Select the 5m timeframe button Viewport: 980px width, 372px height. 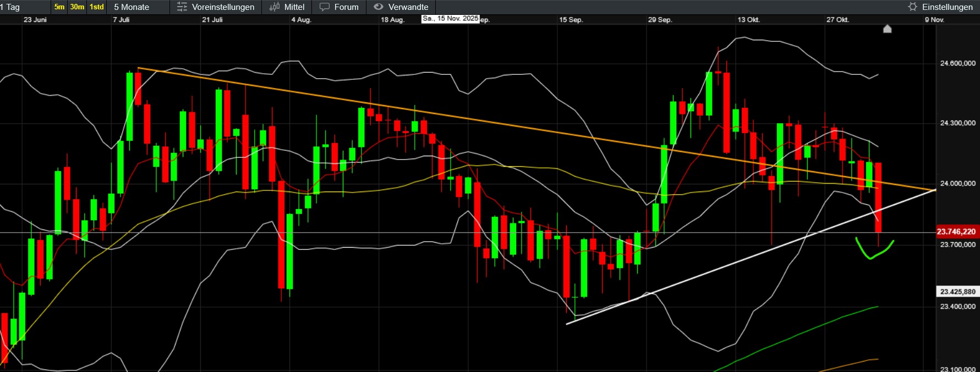click(x=59, y=7)
